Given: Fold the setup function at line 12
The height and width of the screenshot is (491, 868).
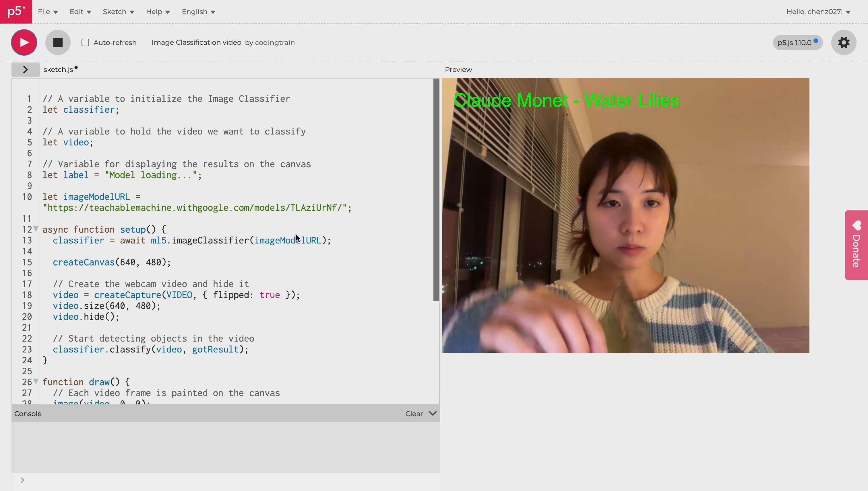Looking at the screenshot, I should click(36, 229).
